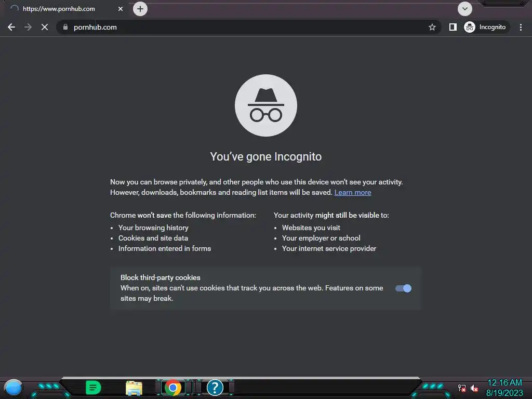Open the green notes taskbar app
This screenshot has width=532, height=399.
94,388
